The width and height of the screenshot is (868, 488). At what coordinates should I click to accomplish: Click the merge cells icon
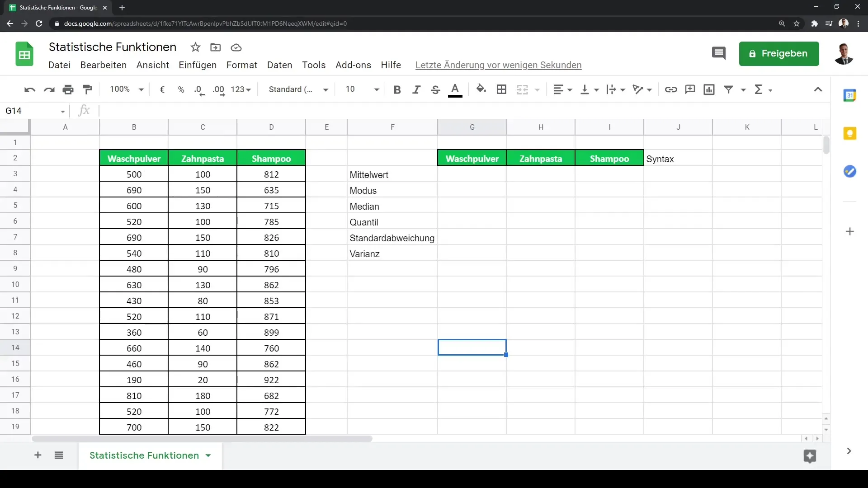tap(523, 89)
